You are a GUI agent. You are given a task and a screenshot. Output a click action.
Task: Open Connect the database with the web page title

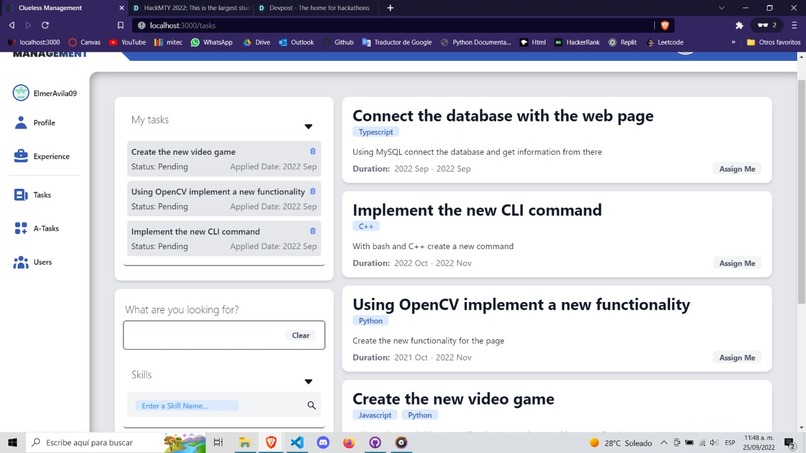click(503, 116)
